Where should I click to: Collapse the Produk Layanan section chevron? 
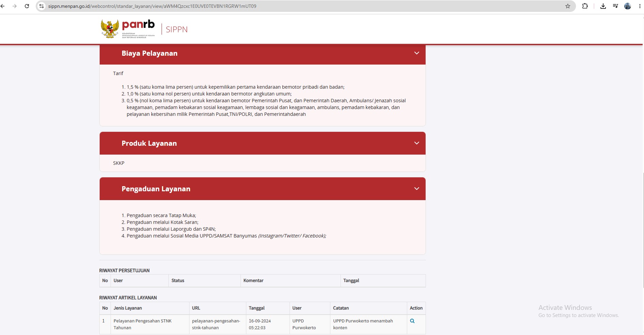click(417, 143)
